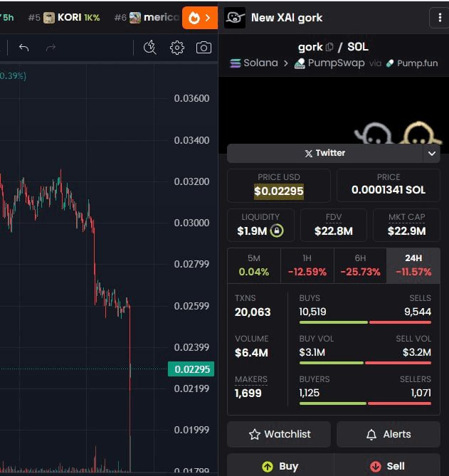Copy the gork token address icon
The width and height of the screenshot is (449, 476).
coord(329,47)
